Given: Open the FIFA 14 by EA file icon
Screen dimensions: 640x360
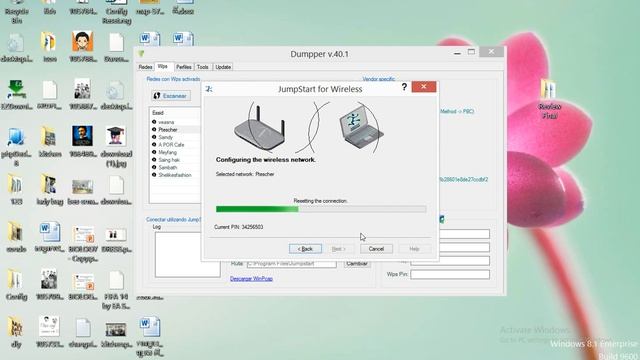Looking at the screenshot, I should click(x=116, y=290).
